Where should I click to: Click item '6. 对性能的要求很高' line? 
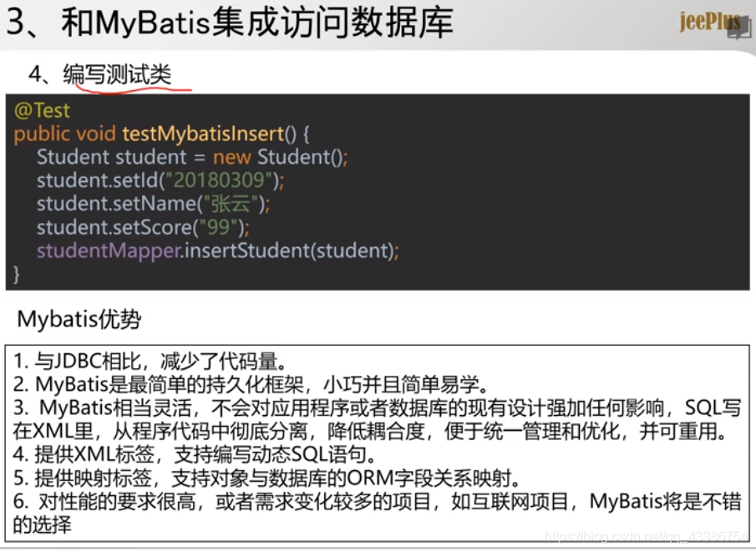click(377, 501)
